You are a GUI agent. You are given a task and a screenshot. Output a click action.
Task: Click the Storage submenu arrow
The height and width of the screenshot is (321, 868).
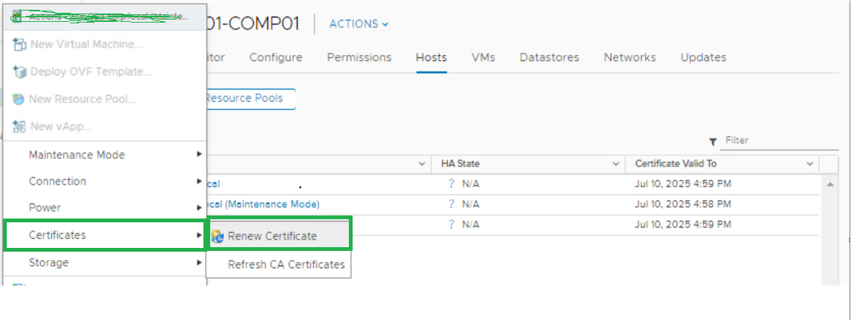199,262
